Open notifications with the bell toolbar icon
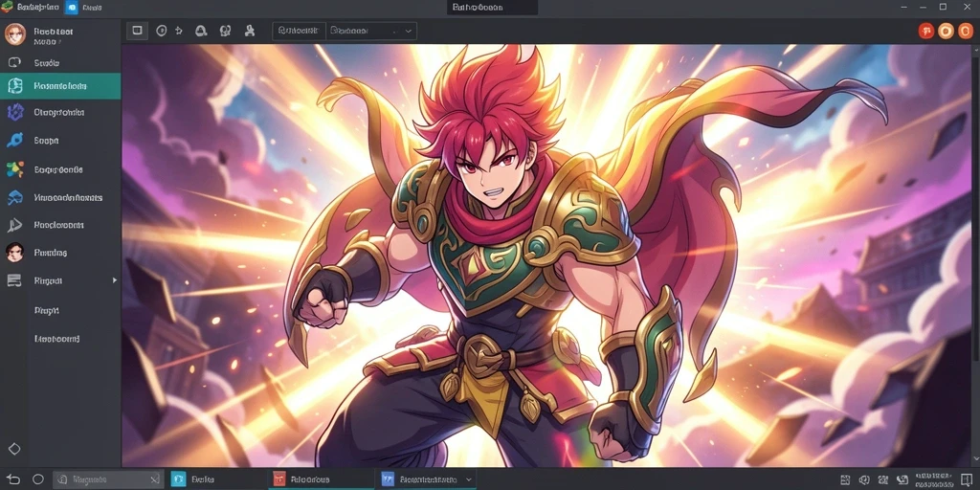 [201, 31]
